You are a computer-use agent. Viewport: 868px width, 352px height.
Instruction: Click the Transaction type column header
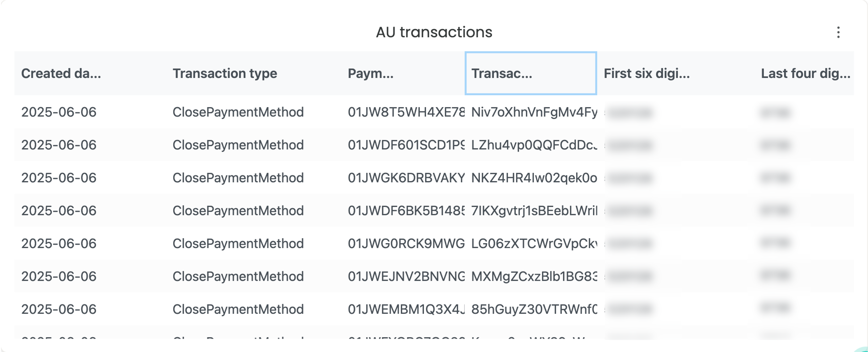tap(225, 73)
